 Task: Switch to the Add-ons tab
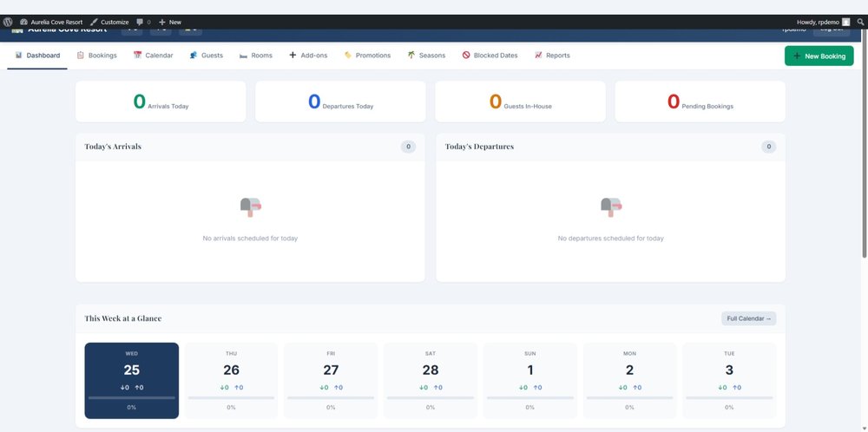[308, 56]
